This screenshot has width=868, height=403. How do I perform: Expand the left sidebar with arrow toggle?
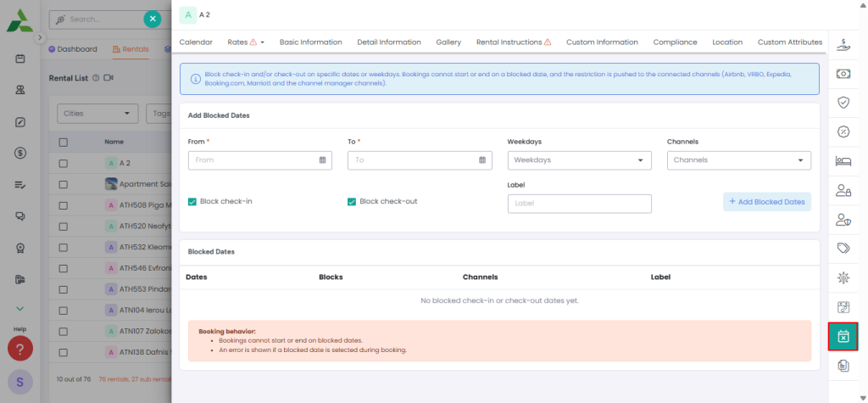coord(40,37)
